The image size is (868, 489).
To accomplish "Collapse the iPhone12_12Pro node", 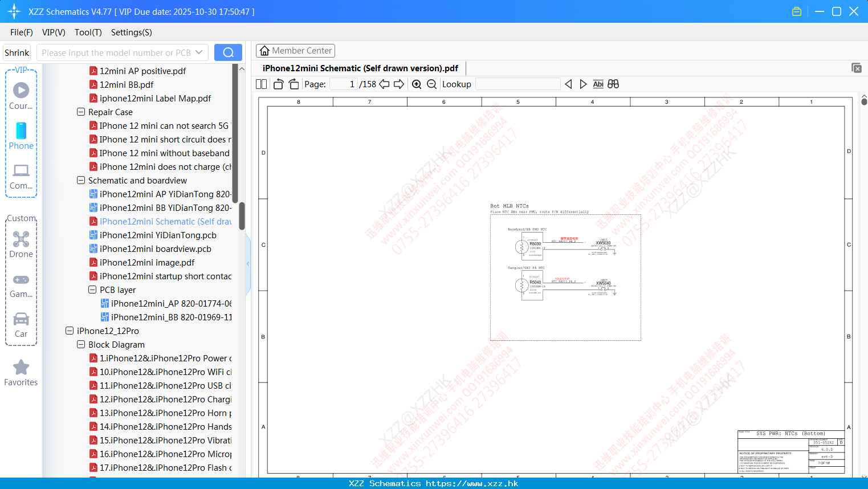I will point(70,331).
